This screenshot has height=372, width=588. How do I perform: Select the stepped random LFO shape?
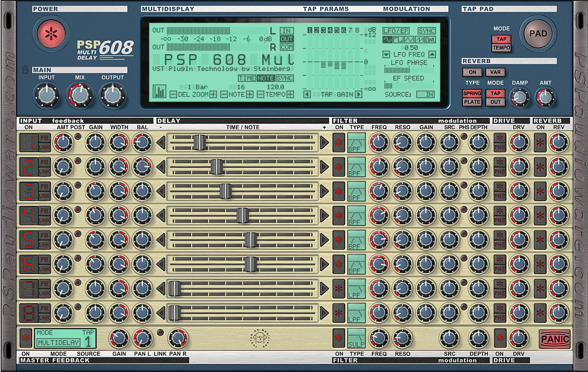point(431,39)
